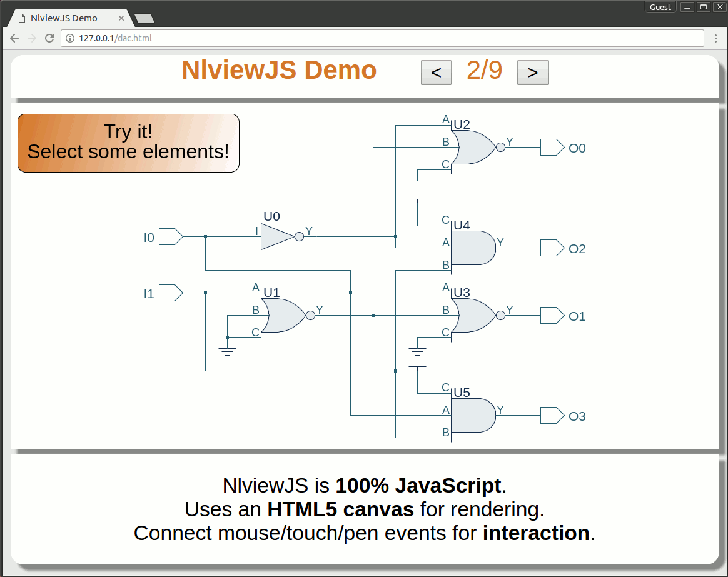Click the previous page arrow button

tap(435, 73)
